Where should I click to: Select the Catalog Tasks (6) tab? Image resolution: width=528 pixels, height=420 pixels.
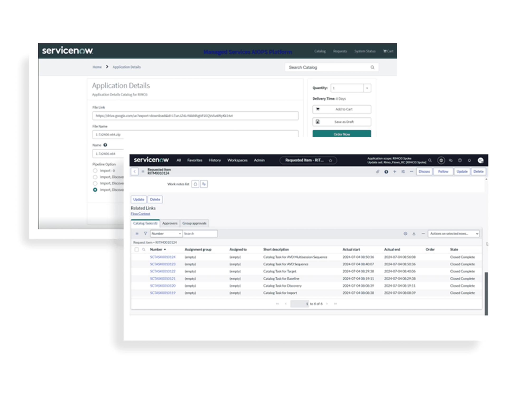pos(145,223)
